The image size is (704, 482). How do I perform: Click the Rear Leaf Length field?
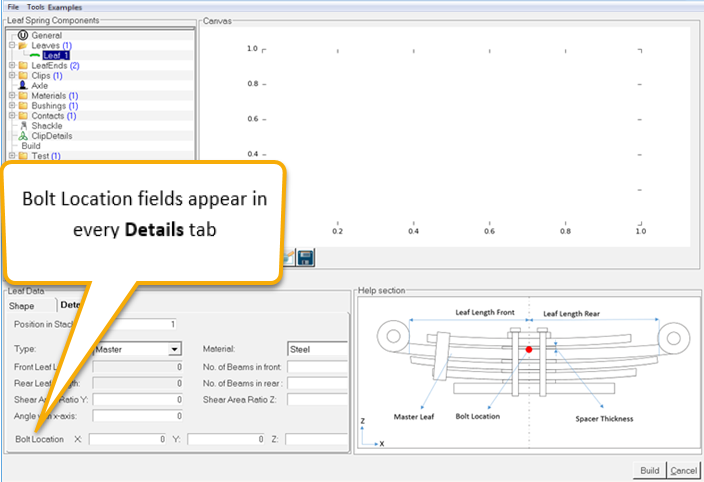[x=137, y=383]
